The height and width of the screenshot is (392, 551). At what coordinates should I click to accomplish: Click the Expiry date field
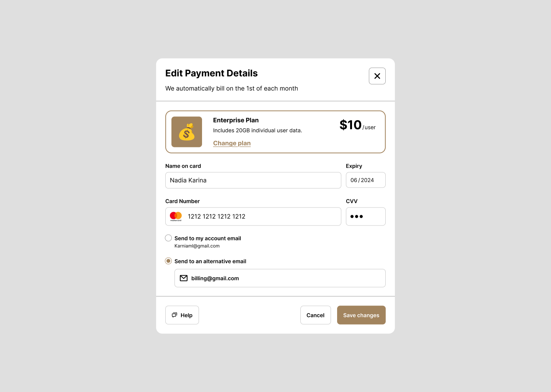coord(365,180)
